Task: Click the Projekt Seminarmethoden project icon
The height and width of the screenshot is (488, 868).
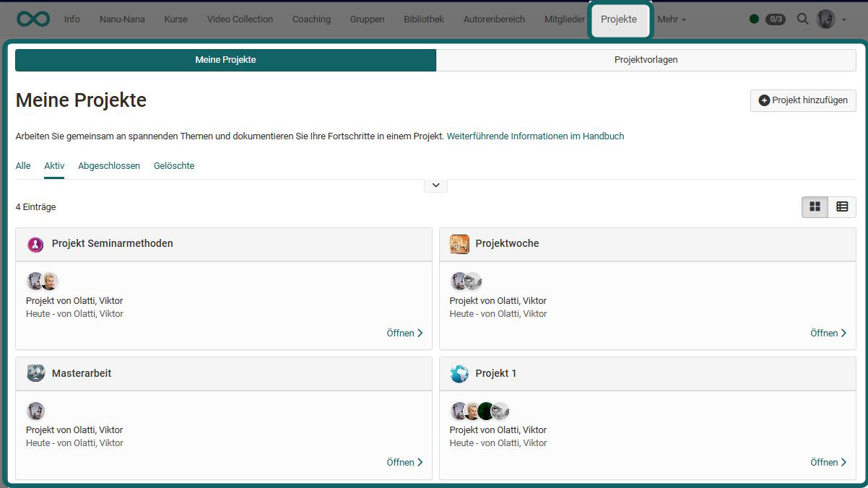Action: [35, 244]
